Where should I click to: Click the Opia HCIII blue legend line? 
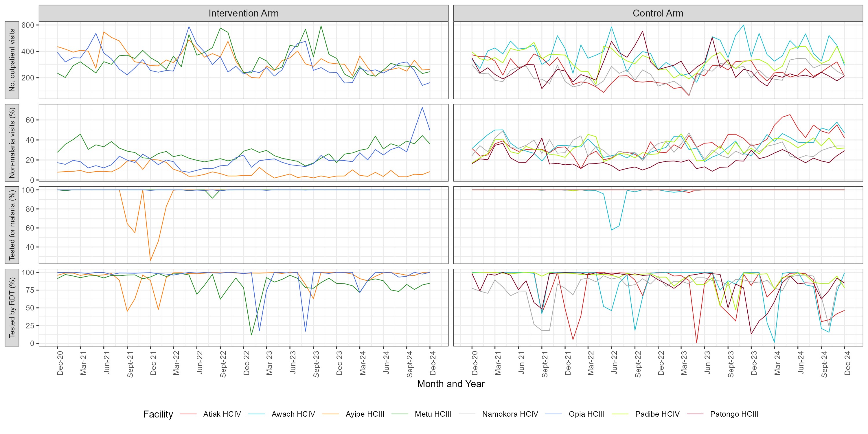[553, 414]
